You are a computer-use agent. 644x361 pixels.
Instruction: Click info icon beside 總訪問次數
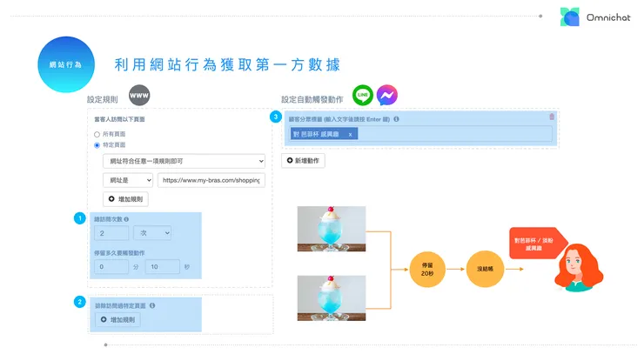tap(126, 219)
